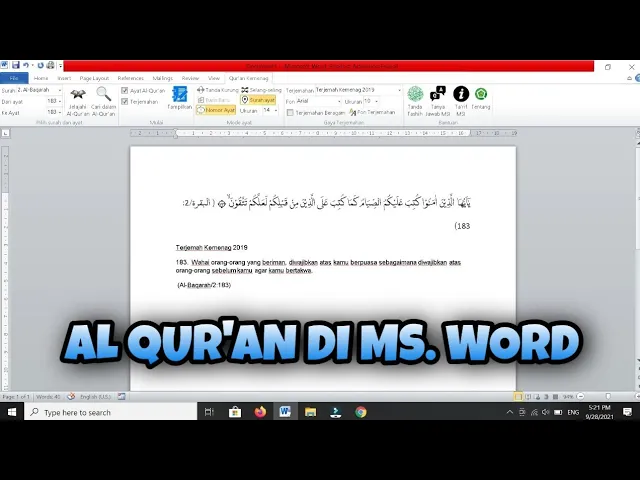Click the zoom percentage value
640x480 pixels.
click(x=568, y=397)
